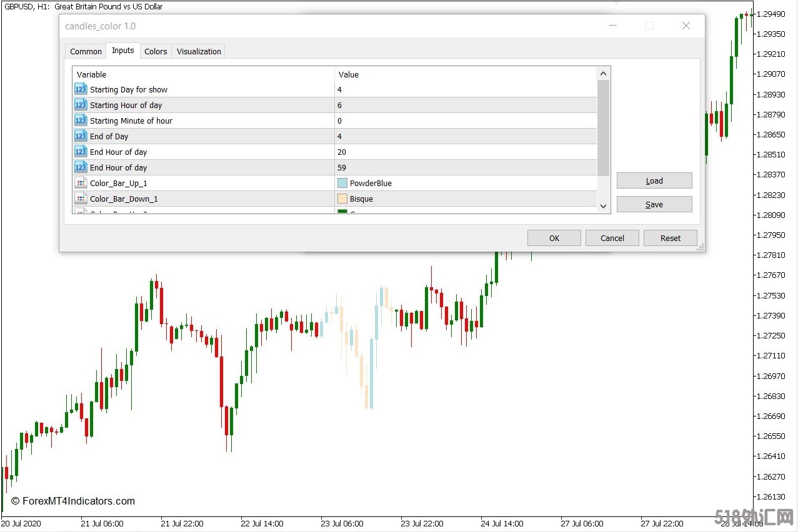Viewport: 798px width, 532px height.
Task: Click the icon beside Starting Hour of day
Action: tap(81, 105)
